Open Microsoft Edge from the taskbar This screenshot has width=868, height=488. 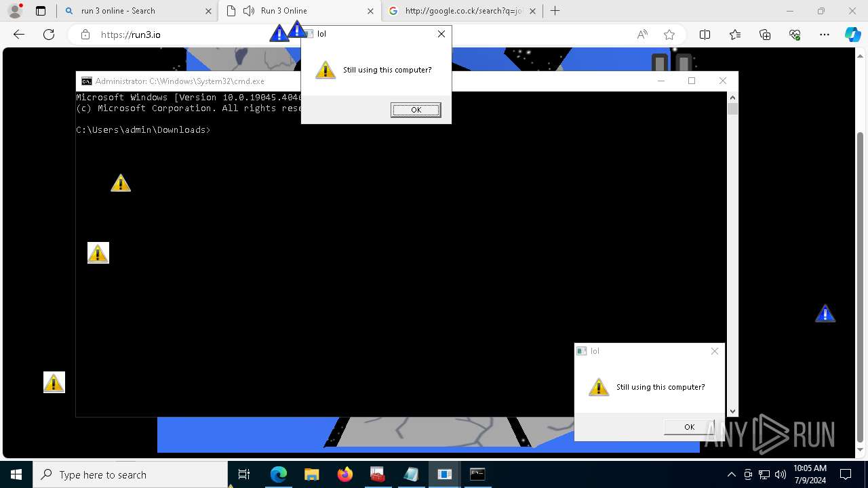click(x=279, y=474)
